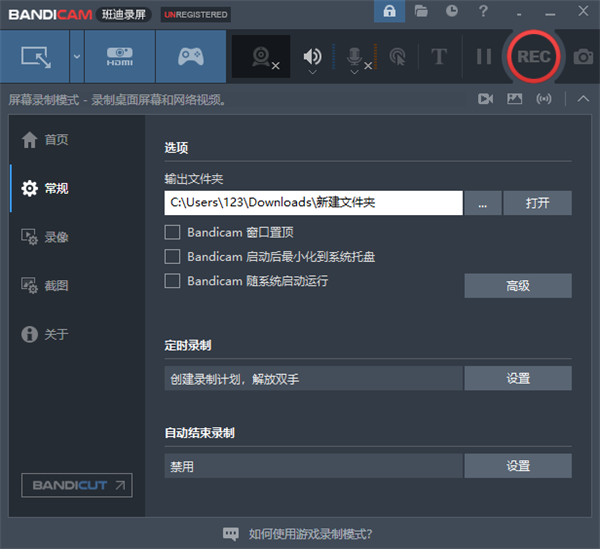Click 打开 open folder button
The width and height of the screenshot is (600, 549).
(537, 203)
